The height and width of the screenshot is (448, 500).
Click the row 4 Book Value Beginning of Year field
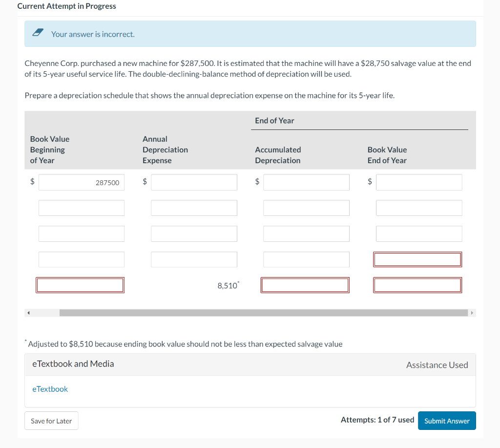click(x=82, y=259)
